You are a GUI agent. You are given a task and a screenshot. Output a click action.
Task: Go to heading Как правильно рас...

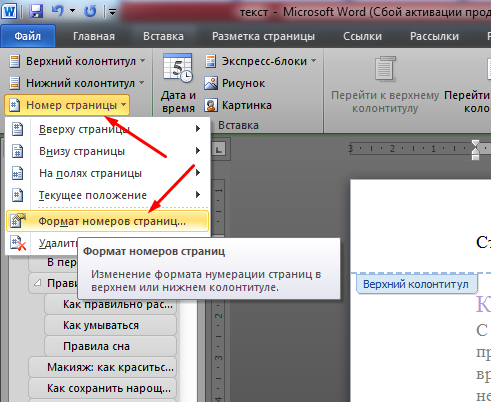(x=110, y=304)
